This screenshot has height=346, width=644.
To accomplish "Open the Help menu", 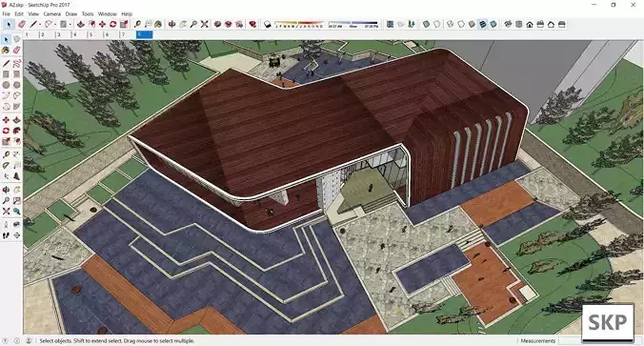I will point(127,14).
